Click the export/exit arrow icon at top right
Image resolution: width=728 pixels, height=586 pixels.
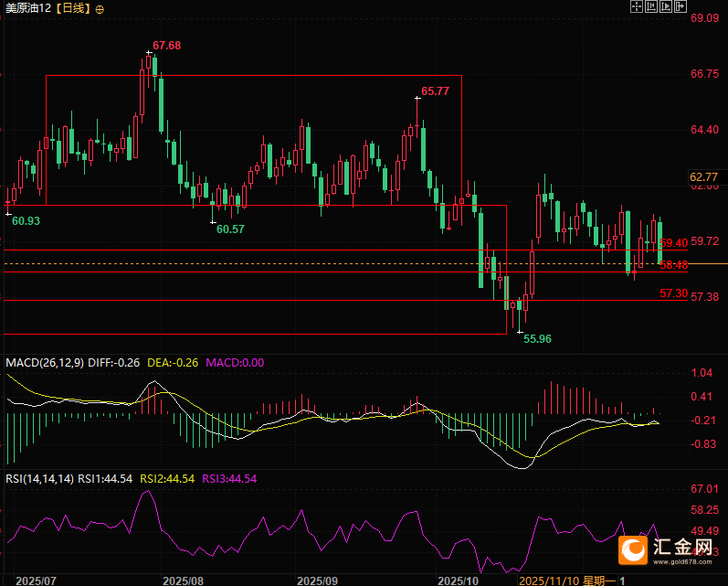click(680, 6)
